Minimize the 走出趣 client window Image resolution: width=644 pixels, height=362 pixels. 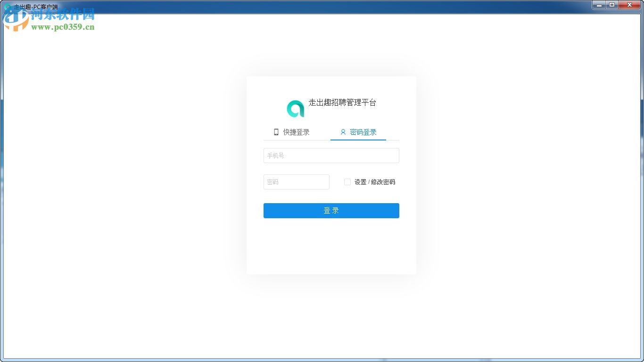599,5
